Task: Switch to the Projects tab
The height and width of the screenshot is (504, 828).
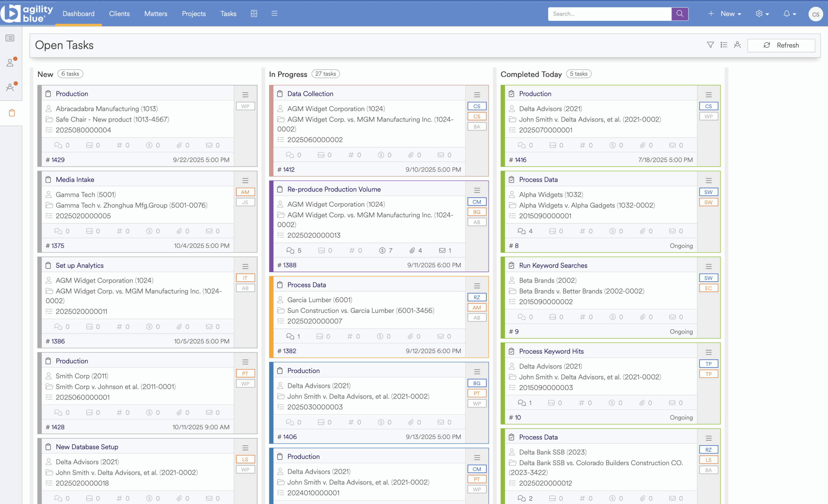Action: click(x=193, y=14)
